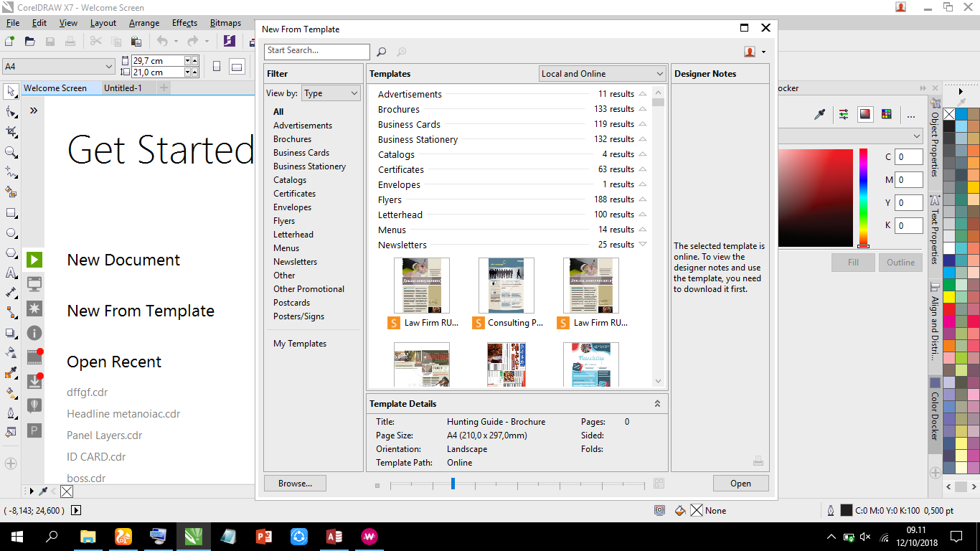Open the Updates download icon
The image size is (980, 551).
click(x=34, y=382)
